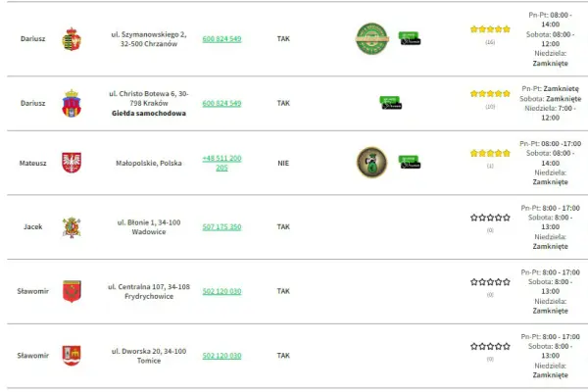Click phone number 507 175 350

pos(221,227)
